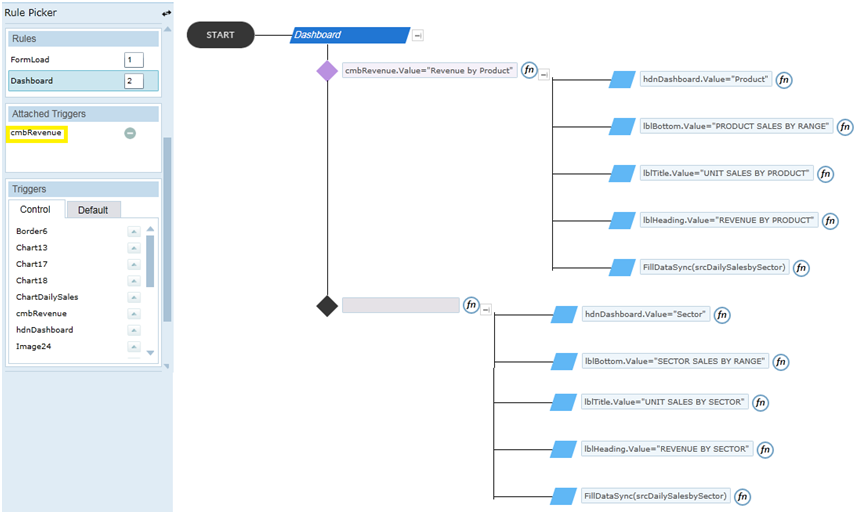Select action shape for lblBottom PRODUCT SALES

[x=622, y=127]
